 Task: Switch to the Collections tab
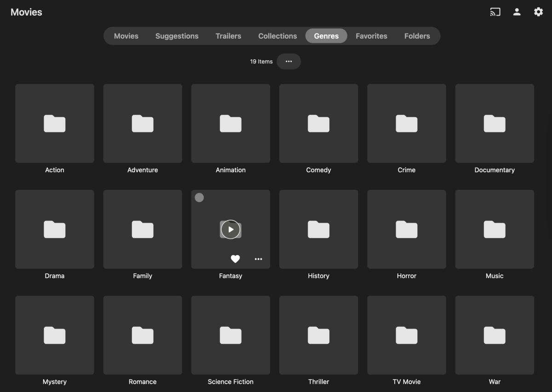click(x=277, y=35)
